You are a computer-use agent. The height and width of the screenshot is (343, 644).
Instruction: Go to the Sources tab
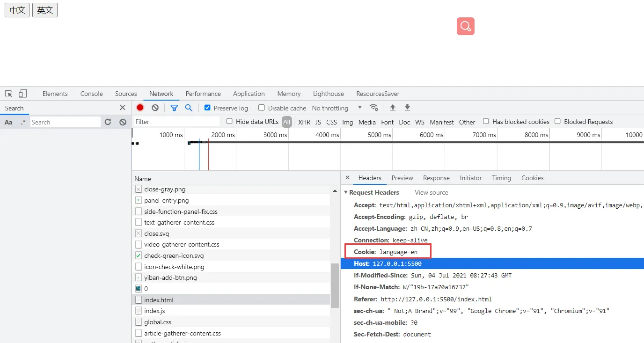[126, 94]
